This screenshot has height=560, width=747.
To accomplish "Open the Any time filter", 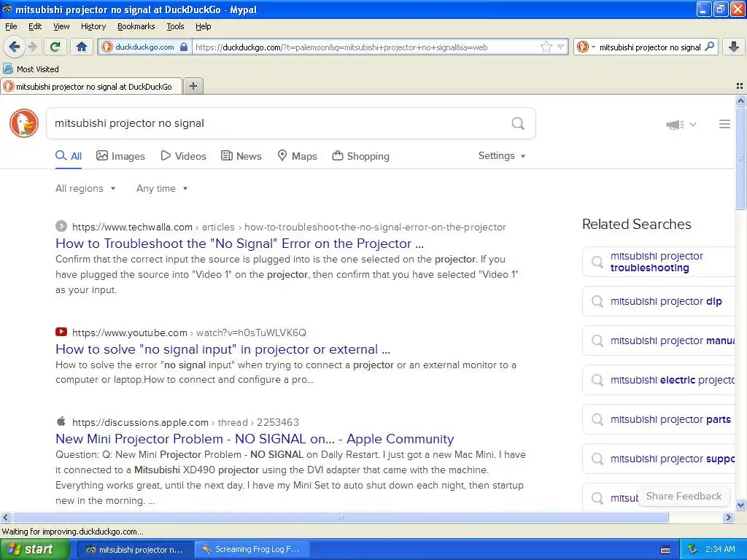I will tap(162, 189).
